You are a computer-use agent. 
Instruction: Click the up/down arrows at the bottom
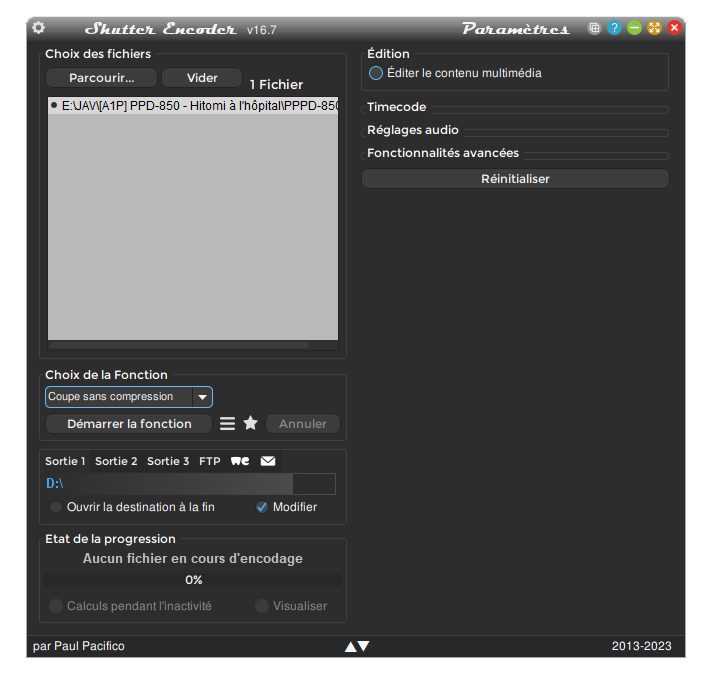click(357, 646)
